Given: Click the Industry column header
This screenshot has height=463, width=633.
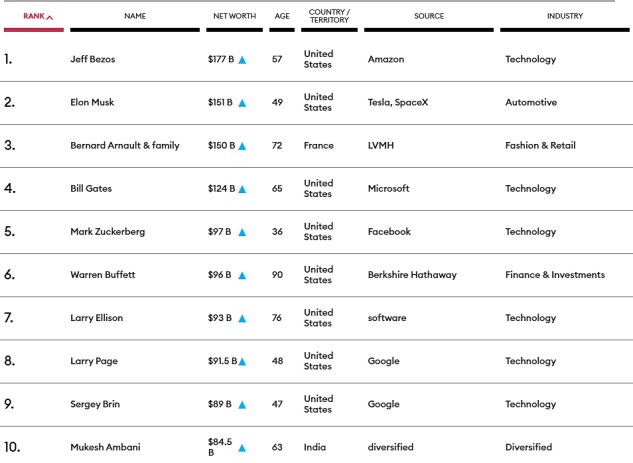Looking at the screenshot, I should coord(565,16).
